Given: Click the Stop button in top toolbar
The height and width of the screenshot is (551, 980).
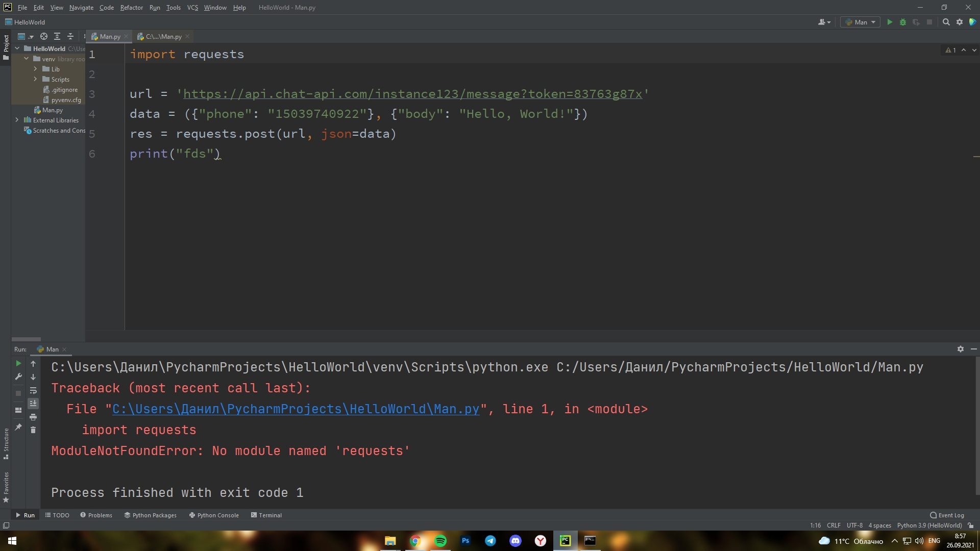Looking at the screenshot, I should pyautogui.click(x=929, y=22).
